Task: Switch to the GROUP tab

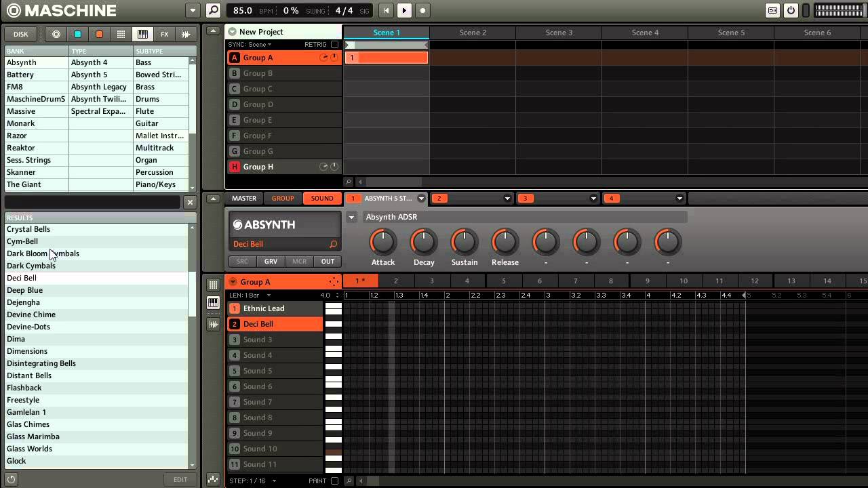Action: tap(283, 199)
